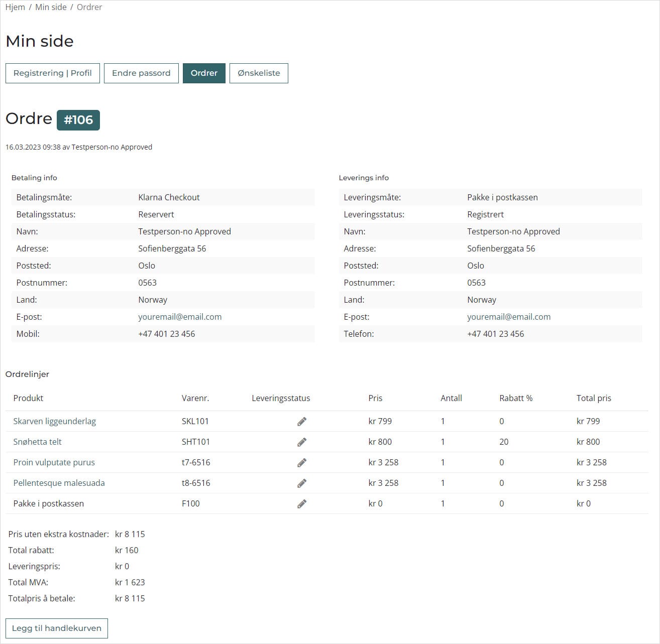
Task: Select the Ordrer tab
Action: 204,73
